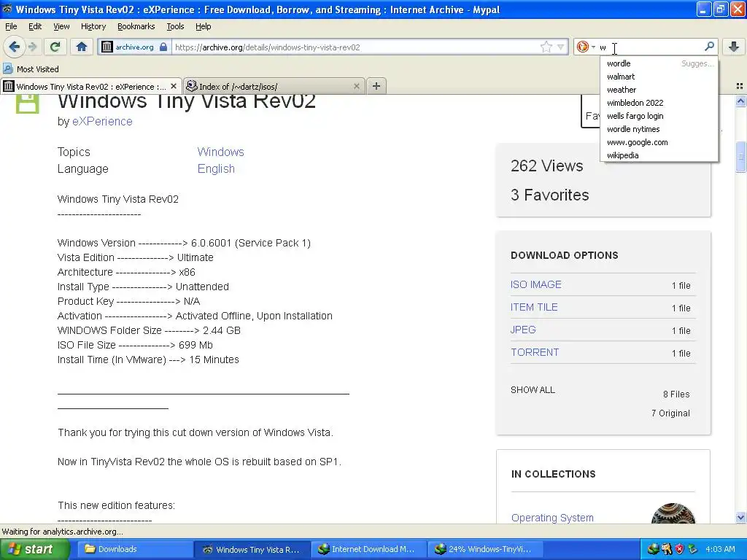Click the vertical scrollbar thumb
The height and width of the screenshot is (560, 747).
coord(740,157)
